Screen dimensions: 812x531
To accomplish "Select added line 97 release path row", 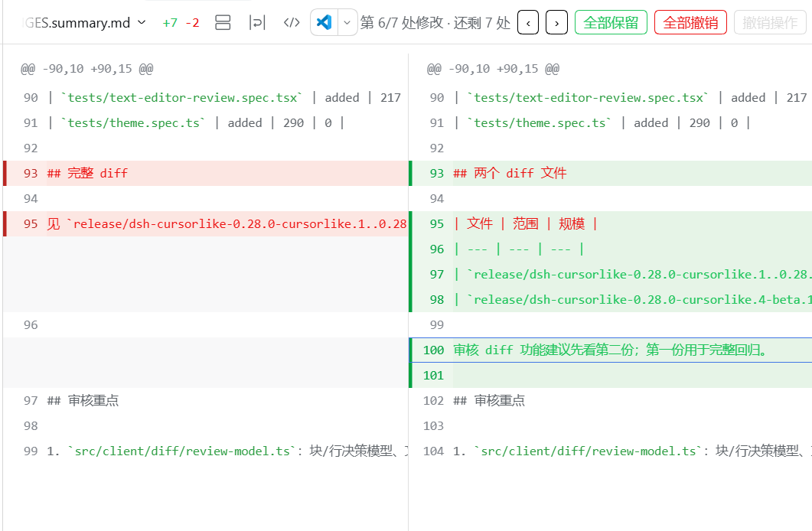I will (x=611, y=274).
